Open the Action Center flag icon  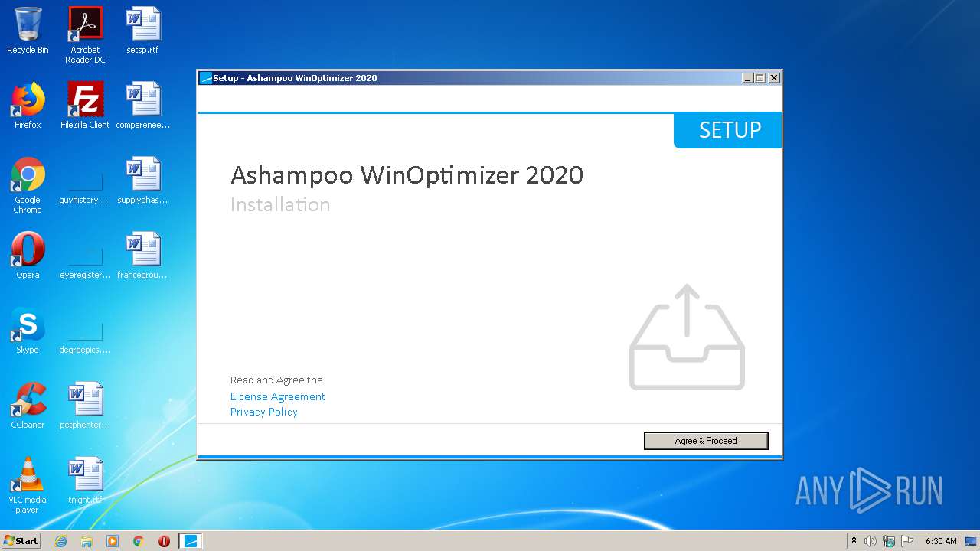(907, 541)
